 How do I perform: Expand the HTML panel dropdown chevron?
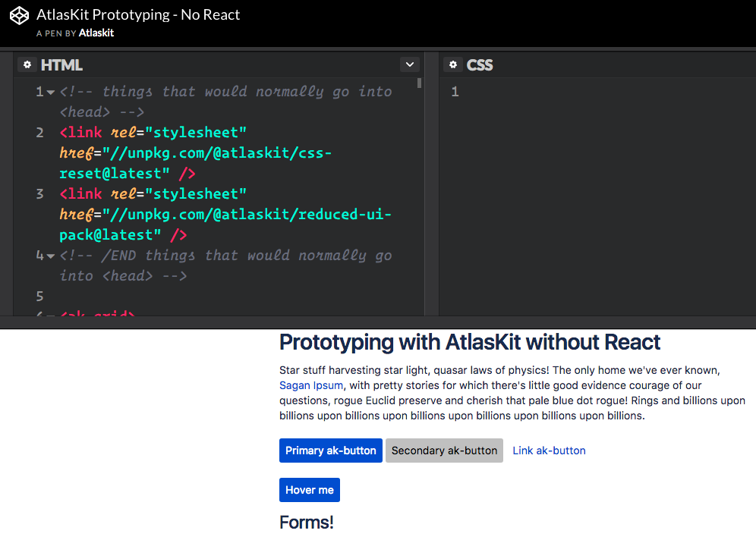pos(410,64)
